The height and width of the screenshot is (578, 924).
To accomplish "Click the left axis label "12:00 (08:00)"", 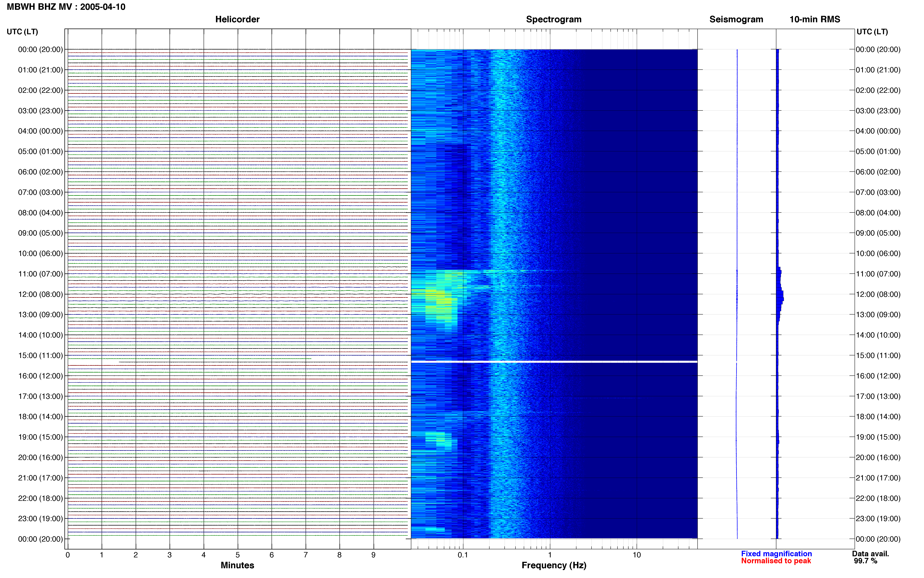I will coord(41,294).
